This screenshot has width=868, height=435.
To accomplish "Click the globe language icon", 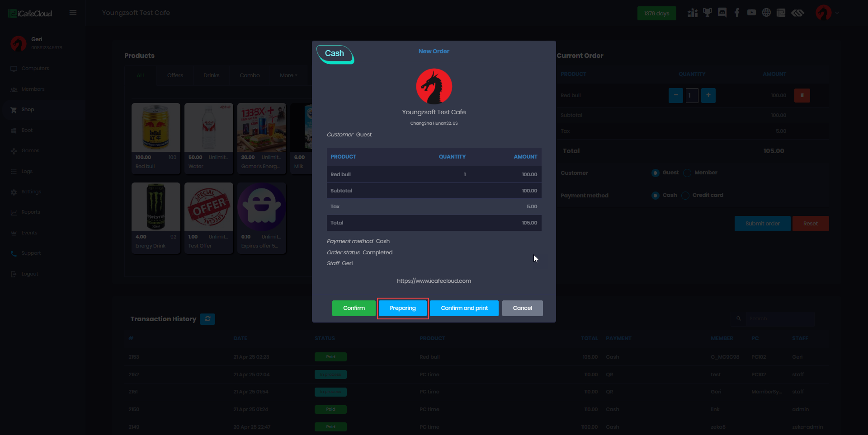I will [x=766, y=13].
